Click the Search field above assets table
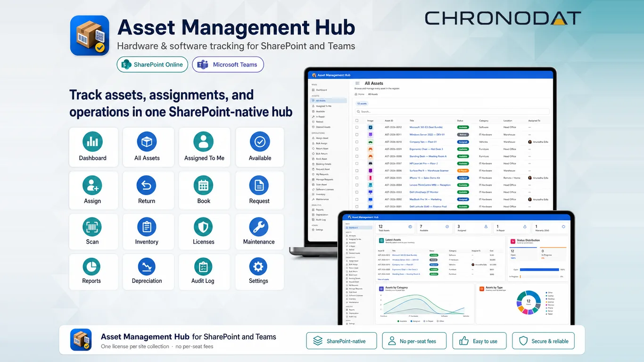The height and width of the screenshot is (362, 644). [x=452, y=112]
